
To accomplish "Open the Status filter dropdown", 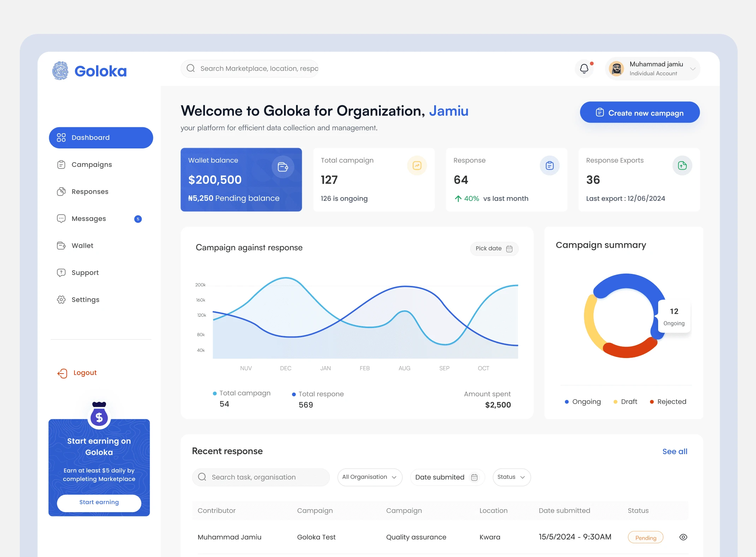I will point(511,477).
